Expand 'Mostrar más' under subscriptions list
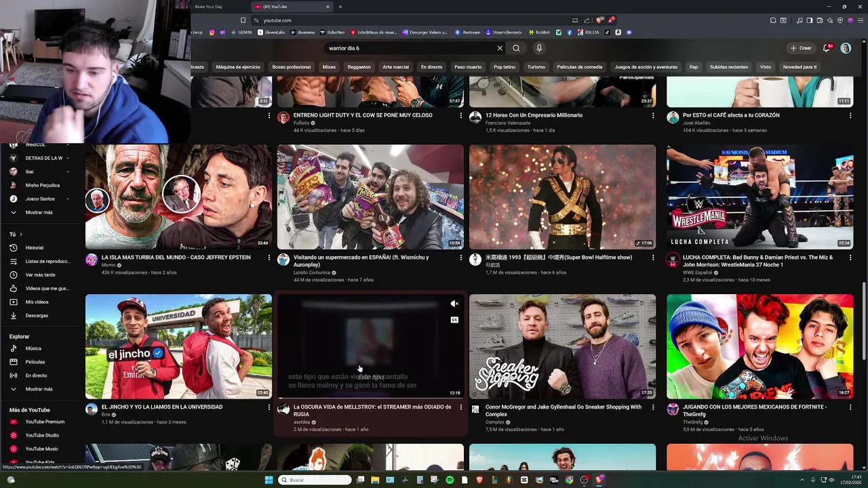This screenshot has height=488, width=868. tap(39, 213)
